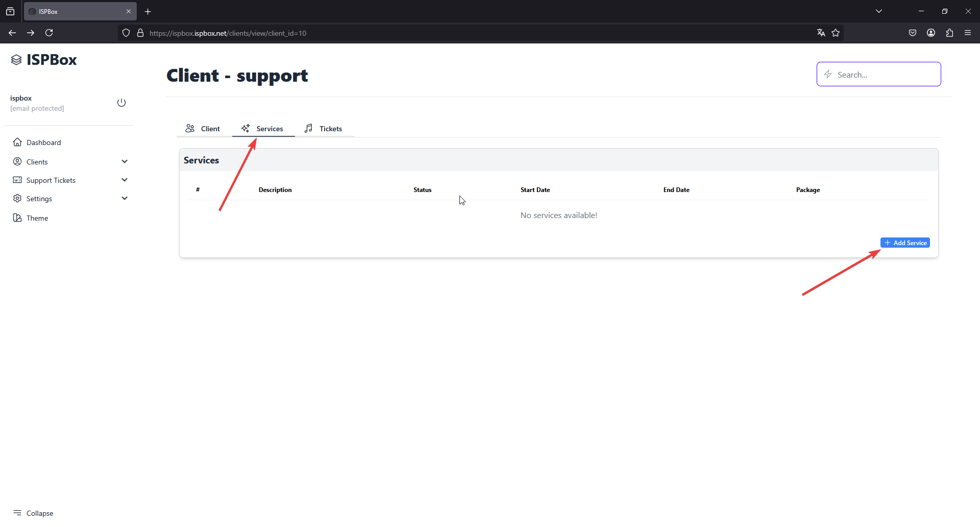Click the Add Service button
The height and width of the screenshot is (527, 980).
(x=905, y=243)
